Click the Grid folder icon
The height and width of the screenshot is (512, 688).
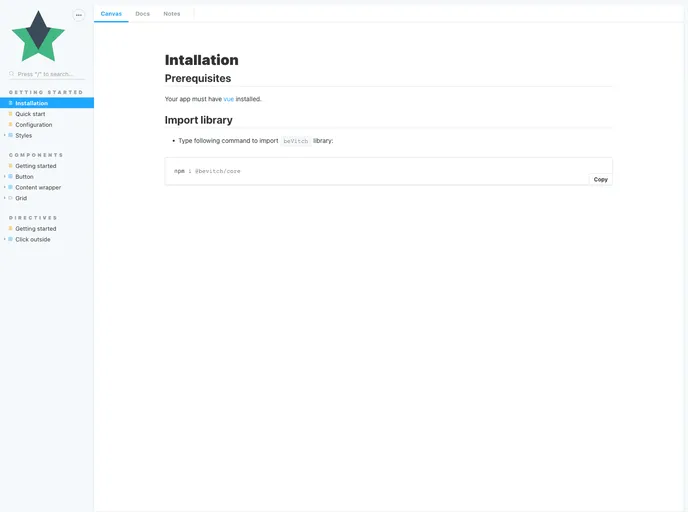(11, 198)
